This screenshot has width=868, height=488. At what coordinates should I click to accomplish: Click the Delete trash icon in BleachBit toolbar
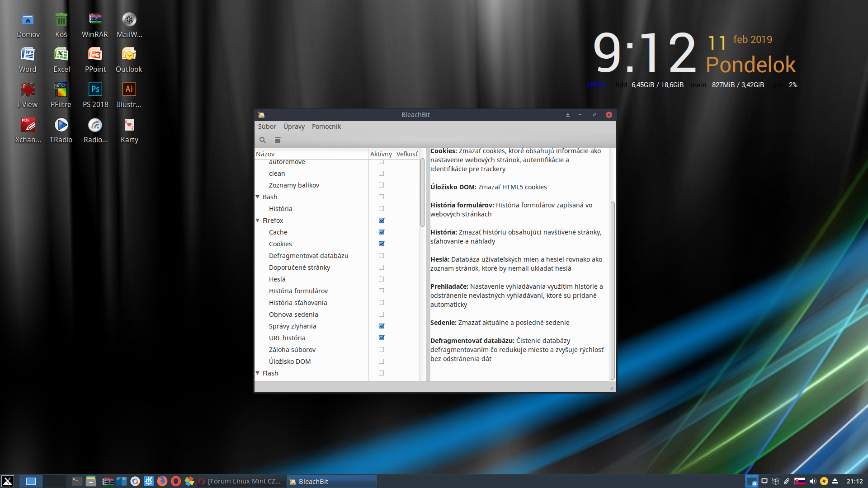click(278, 140)
